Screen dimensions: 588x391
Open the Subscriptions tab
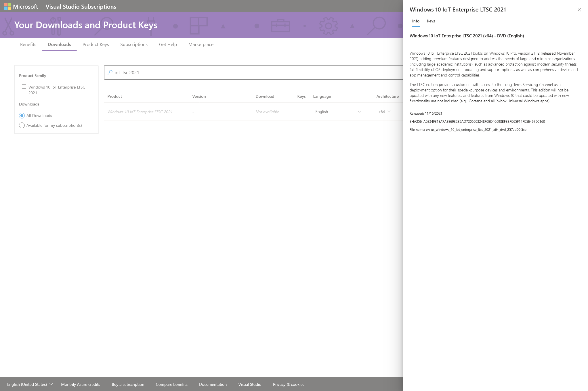pos(134,44)
